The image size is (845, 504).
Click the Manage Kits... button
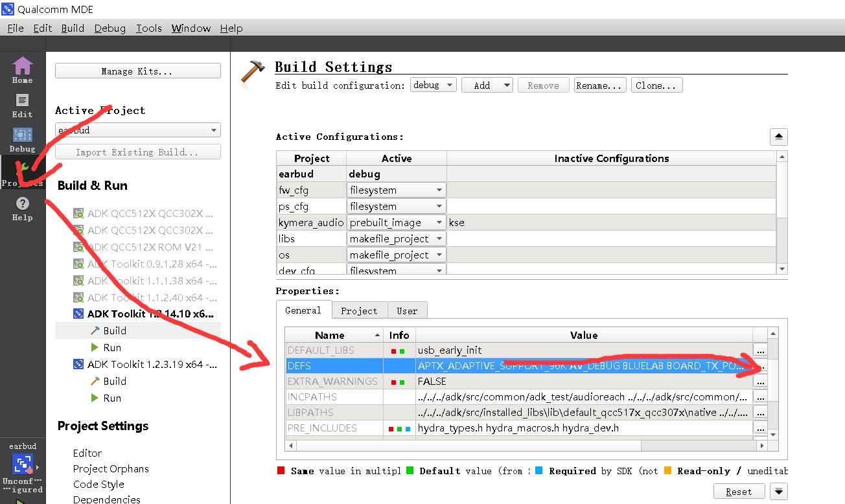137,71
